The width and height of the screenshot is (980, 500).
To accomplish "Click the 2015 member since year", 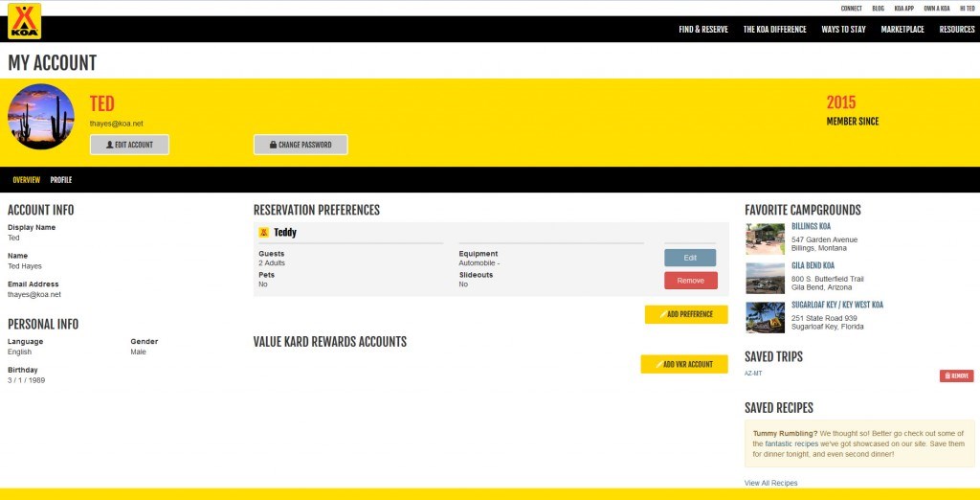I will pyautogui.click(x=840, y=102).
